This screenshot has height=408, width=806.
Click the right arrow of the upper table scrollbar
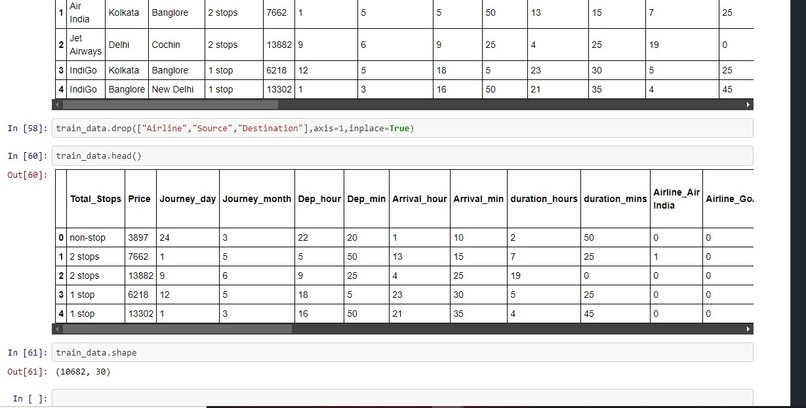coord(748,105)
